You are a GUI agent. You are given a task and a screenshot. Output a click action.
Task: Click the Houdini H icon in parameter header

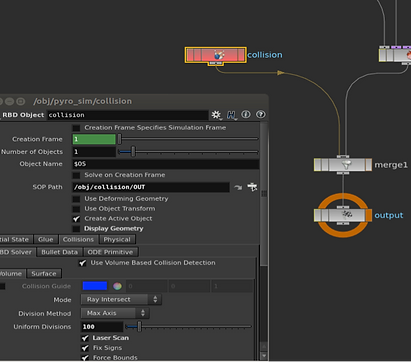pos(231,115)
